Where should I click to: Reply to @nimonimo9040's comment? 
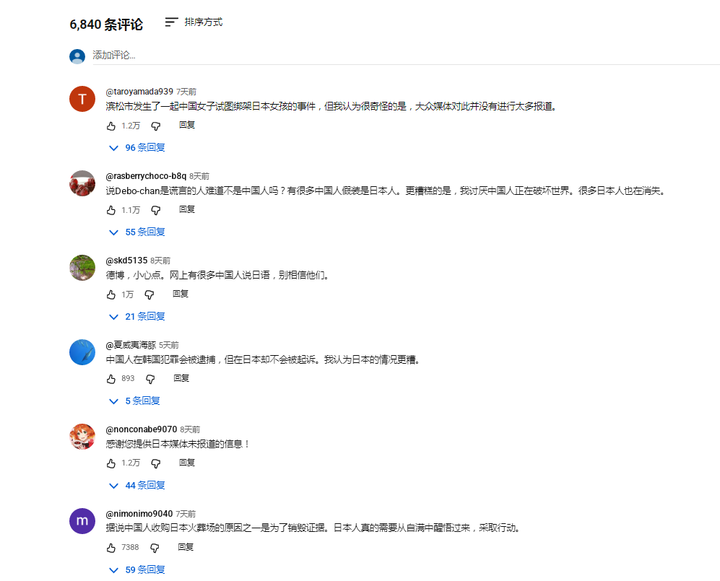pyautogui.click(x=186, y=547)
